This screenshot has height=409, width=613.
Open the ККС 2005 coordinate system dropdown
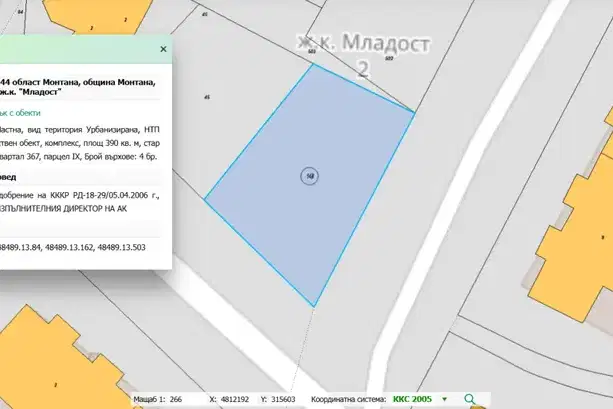420,399
